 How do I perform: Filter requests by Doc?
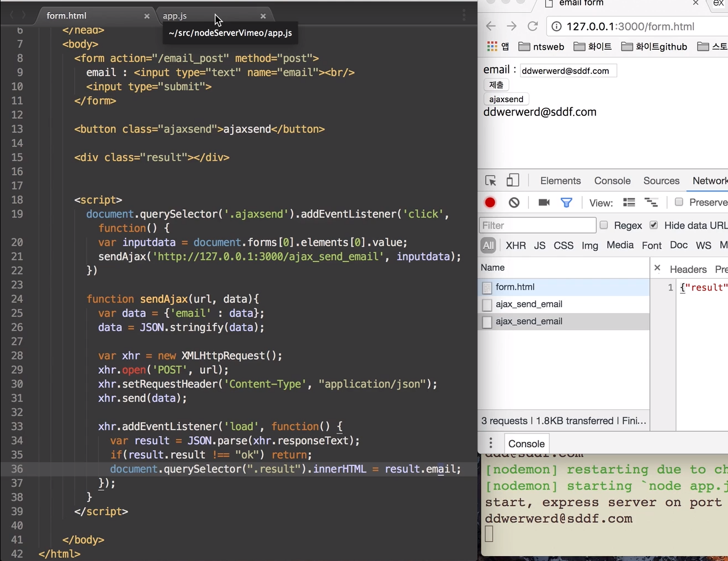pyautogui.click(x=679, y=245)
